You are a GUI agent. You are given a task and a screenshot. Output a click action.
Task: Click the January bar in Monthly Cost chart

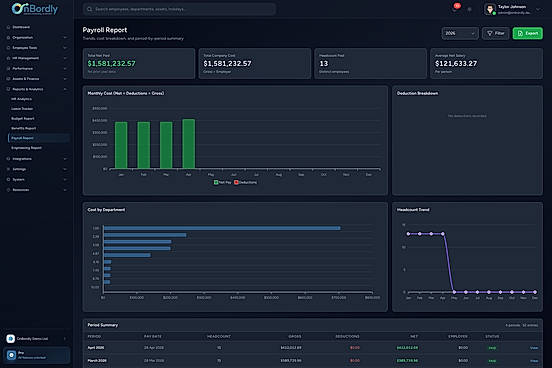(x=121, y=145)
